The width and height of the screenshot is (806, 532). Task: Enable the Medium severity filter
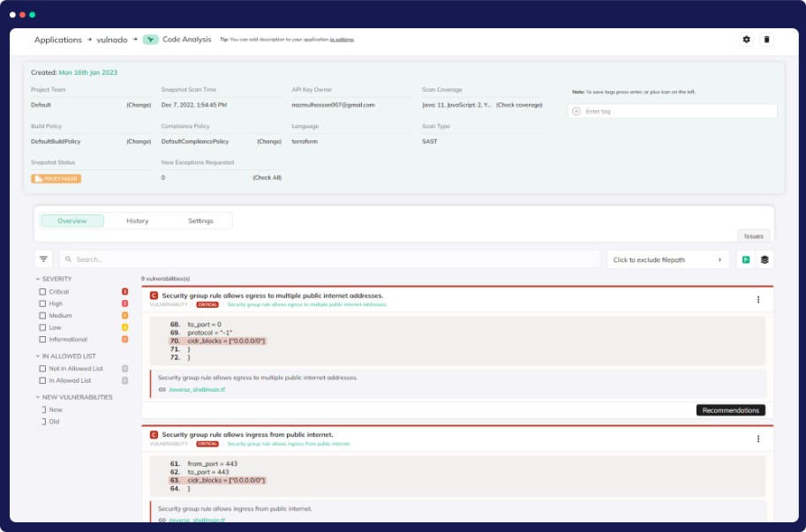[x=42, y=316]
